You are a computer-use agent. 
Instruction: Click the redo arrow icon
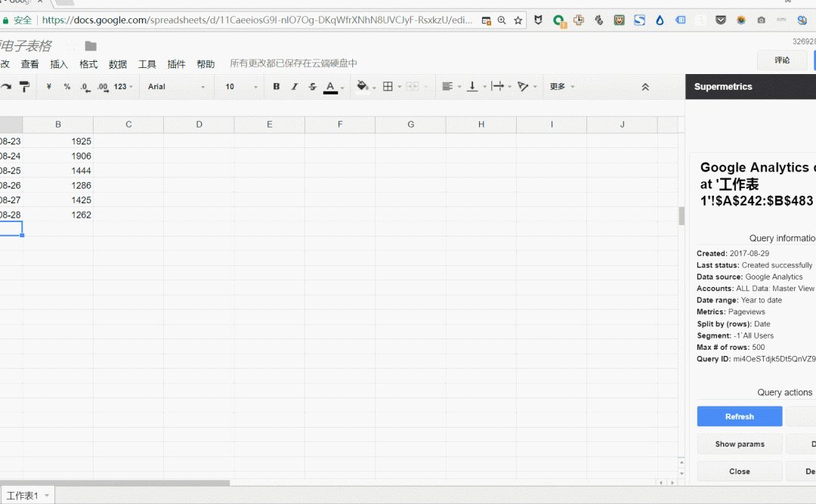click(x=5, y=86)
